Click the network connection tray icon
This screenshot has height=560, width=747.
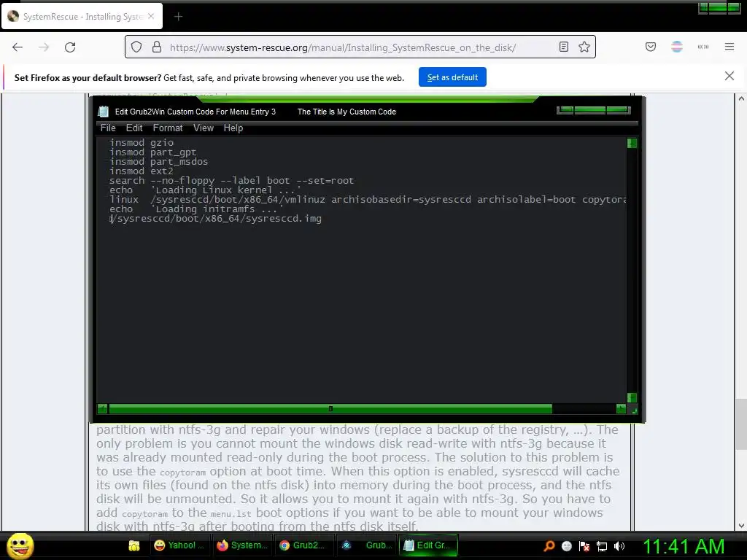coord(602,545)
